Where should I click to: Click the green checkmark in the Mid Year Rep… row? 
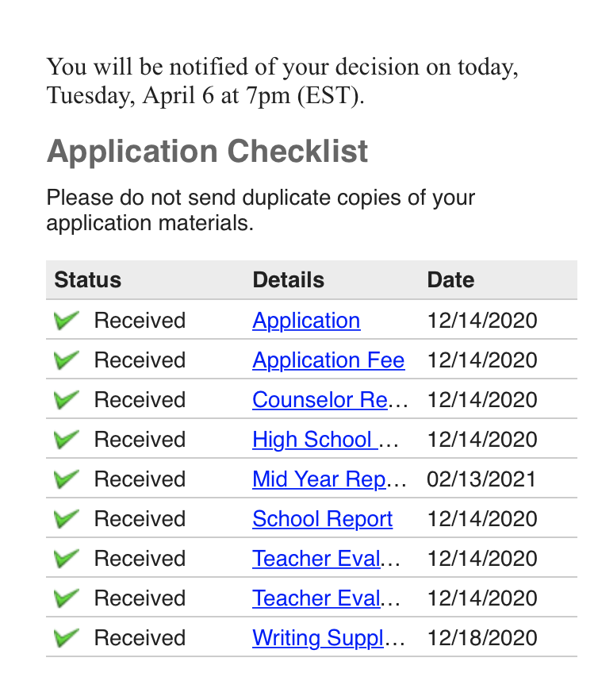pos(67,479)
